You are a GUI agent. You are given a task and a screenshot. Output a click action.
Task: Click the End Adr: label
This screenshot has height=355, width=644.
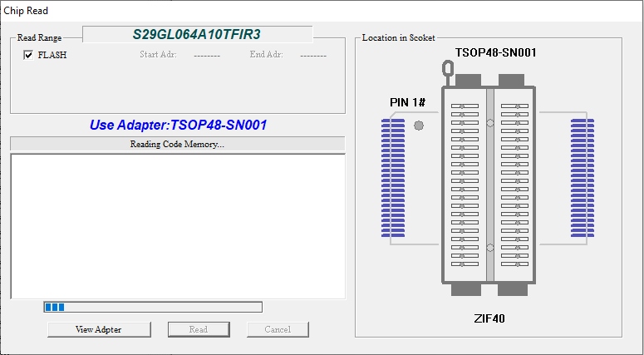[266, 55]
